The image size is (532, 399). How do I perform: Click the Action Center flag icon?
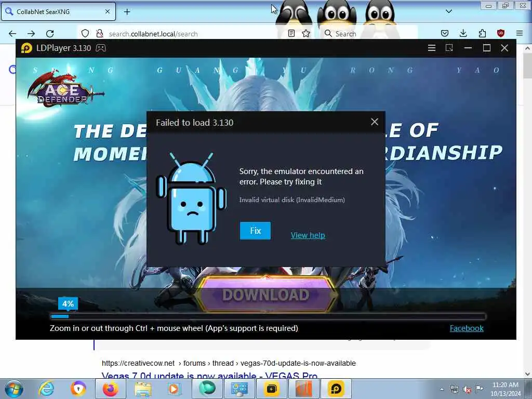(480, 389)
